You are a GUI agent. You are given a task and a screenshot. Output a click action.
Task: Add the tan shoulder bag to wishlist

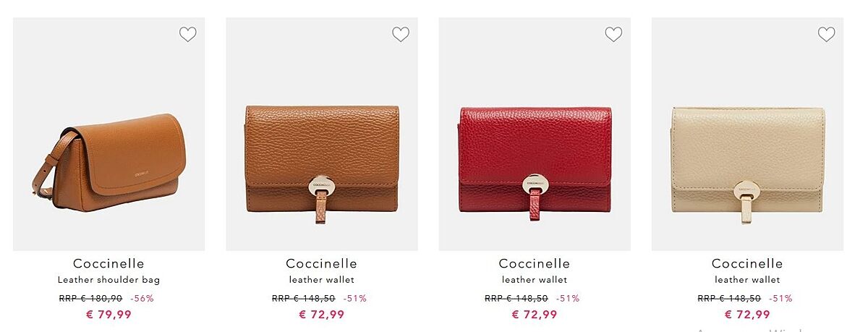click(187, 34)
